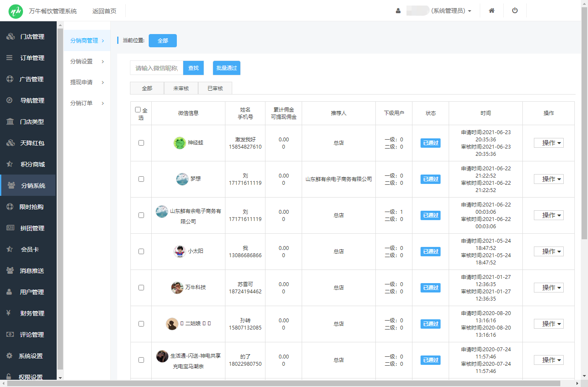This screenshot has width=588, height=387.
Task: Open the 系统管理员 user dropdown
Action: tap(451, 11)
